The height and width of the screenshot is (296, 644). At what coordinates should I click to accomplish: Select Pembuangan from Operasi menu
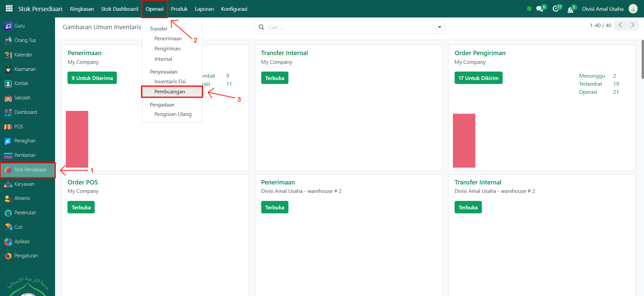click(x=170, y=92)
